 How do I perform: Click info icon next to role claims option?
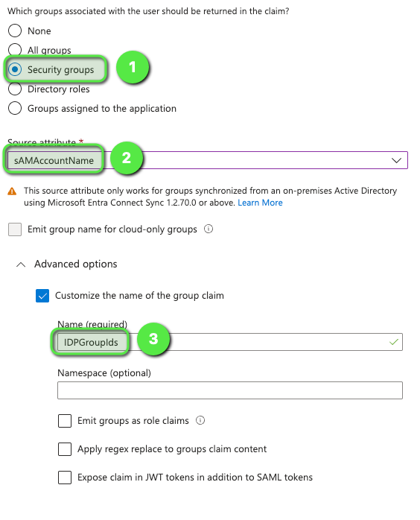coord(200,420)
